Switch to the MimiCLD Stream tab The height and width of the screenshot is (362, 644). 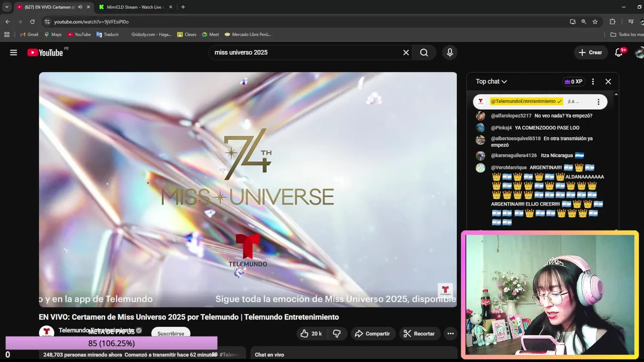point(135,7)
